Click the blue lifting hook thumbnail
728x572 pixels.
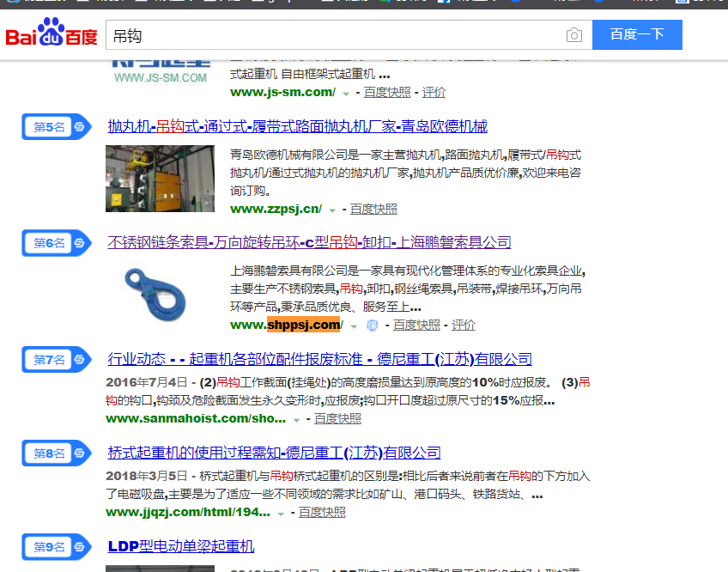[x=156, y=295]
